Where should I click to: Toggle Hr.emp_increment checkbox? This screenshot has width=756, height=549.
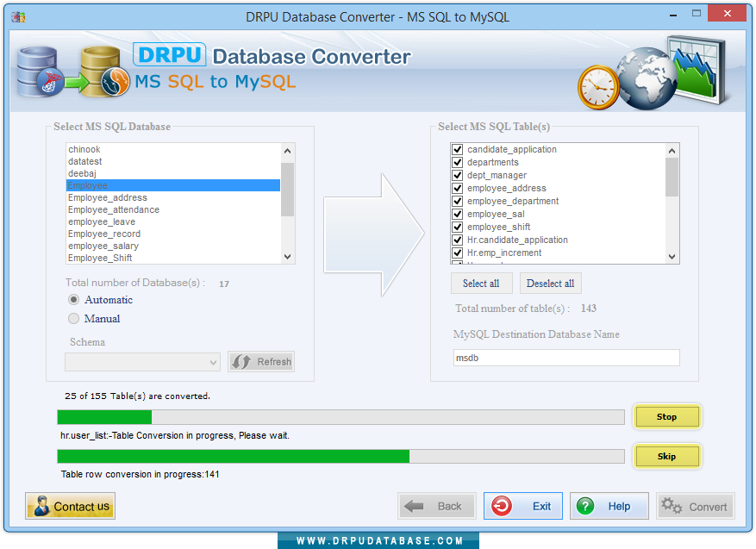pyautogui.click(x=458, y=253)
